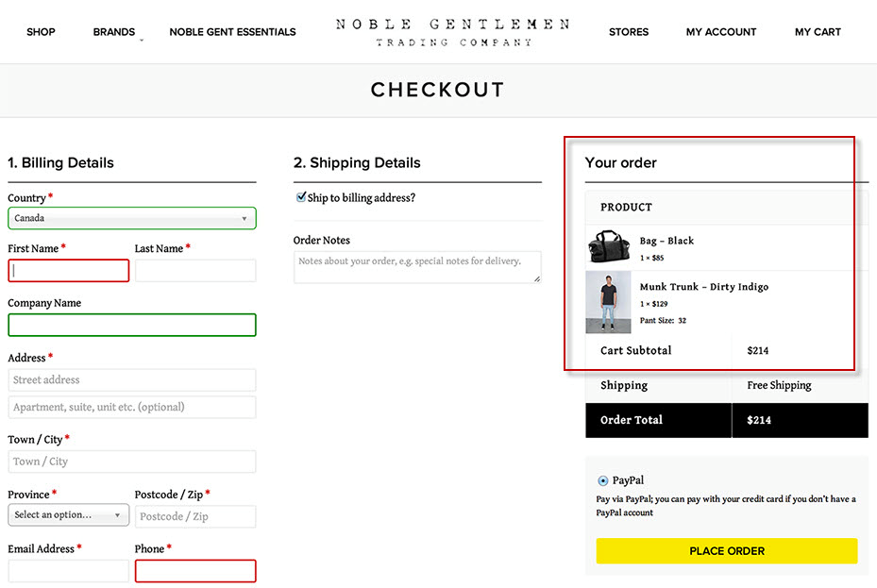The width and height of the screenshot is (877, 588).
Task: Open the black bag product thumbnail
Action: coord(609,246)
